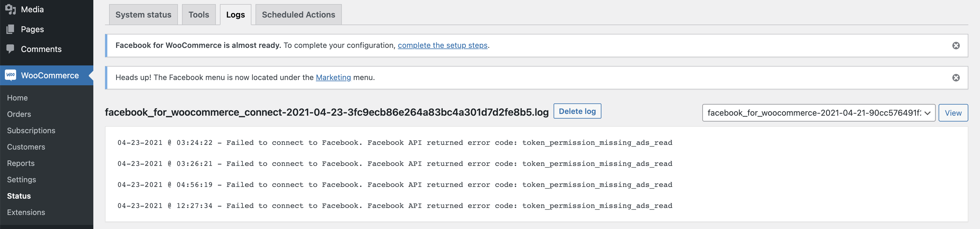Screen dimensions: 980x229
Task: Follow the complete the setup steps link
Action: tap(442, 45)
